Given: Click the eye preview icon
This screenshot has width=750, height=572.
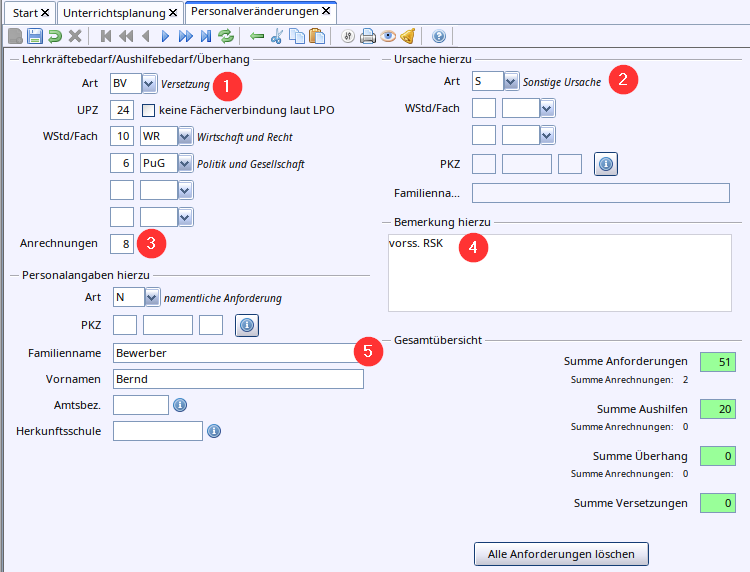Looking at the screenshot, I should 388,36.
